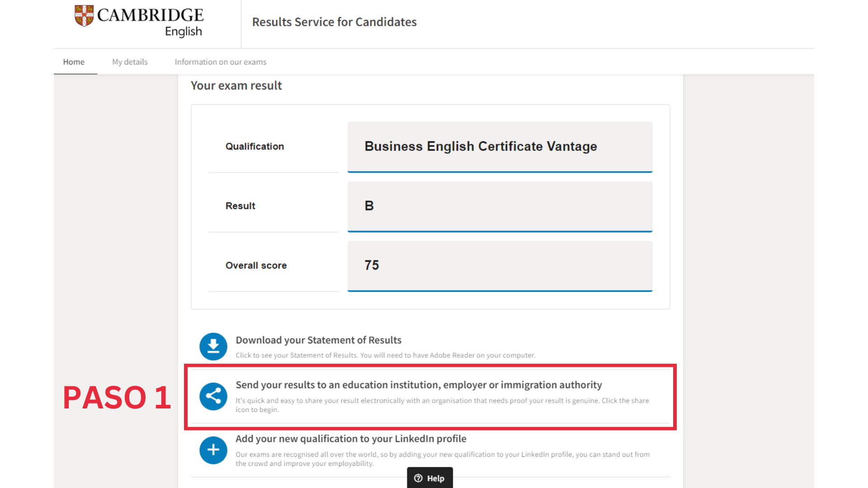Click the blue plus icon for LinkedIn
Screen dimensions: 868x488
pos(213,450)
